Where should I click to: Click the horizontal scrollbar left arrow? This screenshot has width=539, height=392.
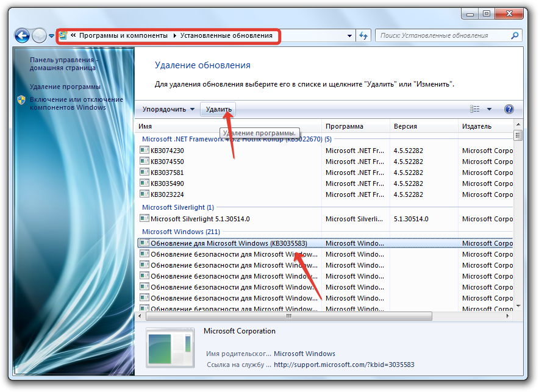(140, 316)
